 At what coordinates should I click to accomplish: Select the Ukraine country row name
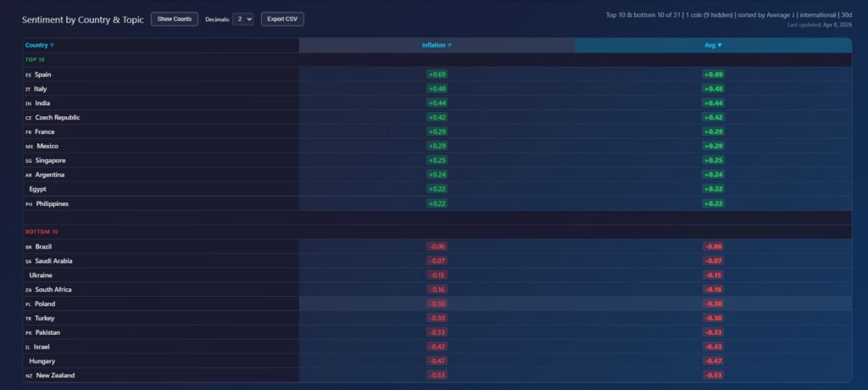41,276
